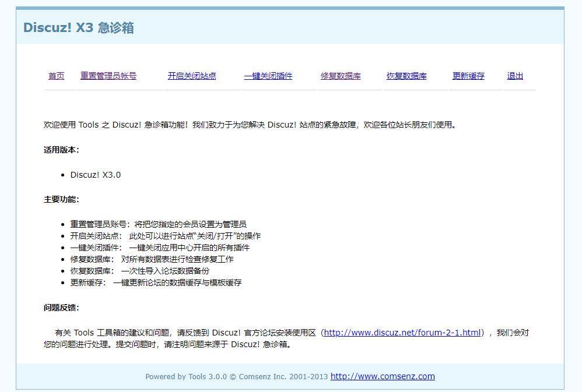Open the discuz.net forum-2-1 feedback link
This screenshot has height=392, width=582.
(402, 333)
